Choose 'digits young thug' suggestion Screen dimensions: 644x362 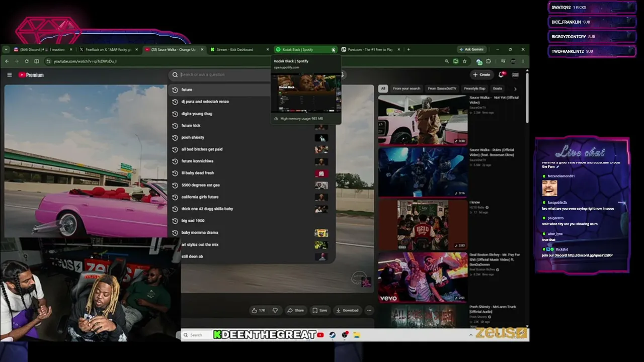[251, 114]
